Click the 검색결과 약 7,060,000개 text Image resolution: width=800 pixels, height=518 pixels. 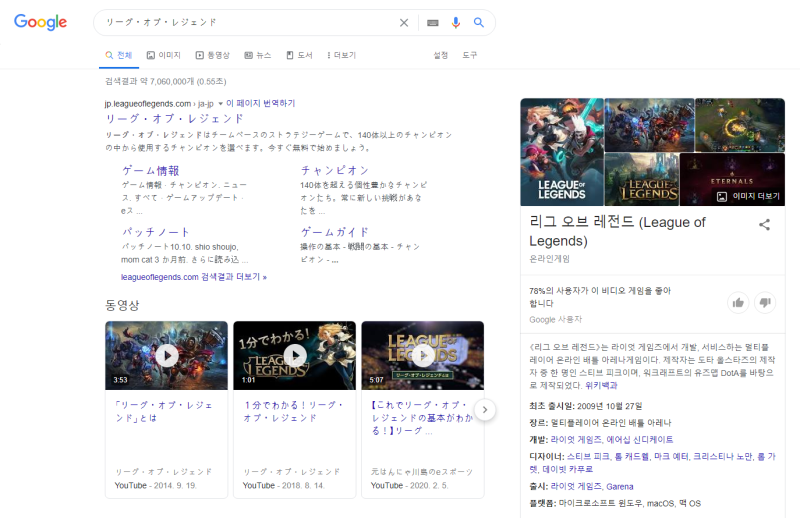[165, 81]
